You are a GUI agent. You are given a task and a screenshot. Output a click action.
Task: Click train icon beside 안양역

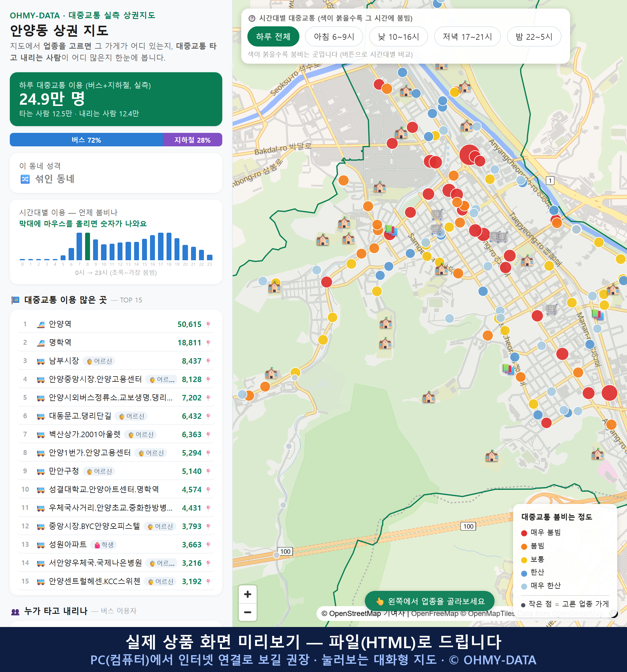[40, 325]
